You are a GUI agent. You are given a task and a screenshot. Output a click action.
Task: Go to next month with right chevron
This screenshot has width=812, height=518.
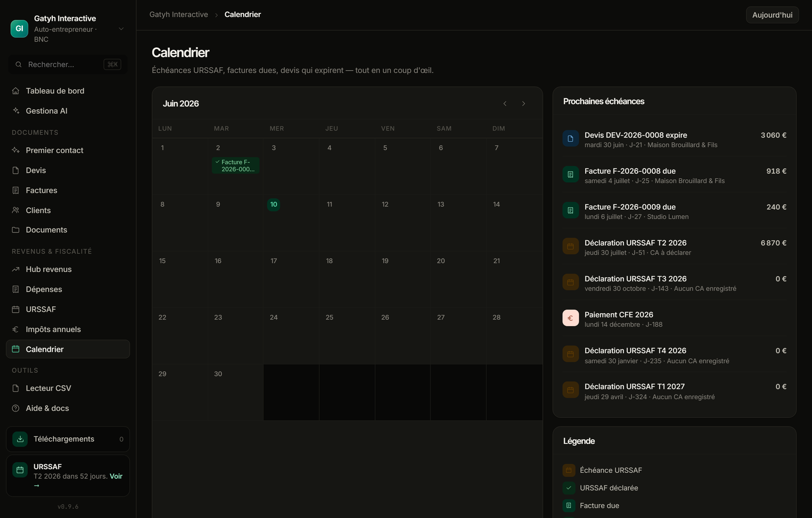pyautogui.click(x=524, y=104)
